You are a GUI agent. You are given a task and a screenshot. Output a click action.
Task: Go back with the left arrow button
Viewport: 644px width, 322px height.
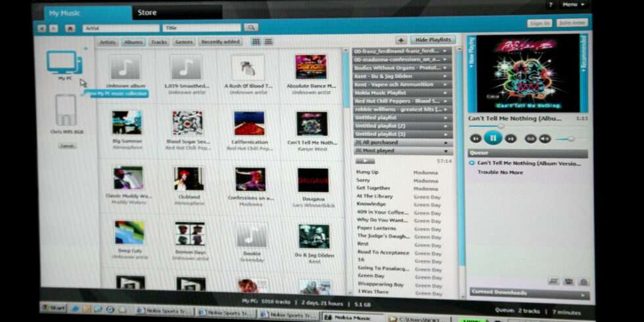tap(41, 28)
